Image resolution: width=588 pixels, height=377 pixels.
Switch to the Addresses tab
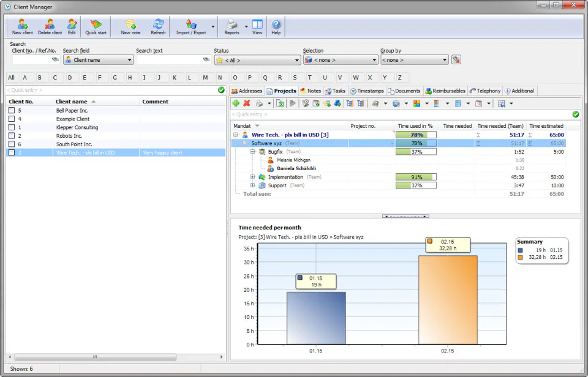click(247, 91)
